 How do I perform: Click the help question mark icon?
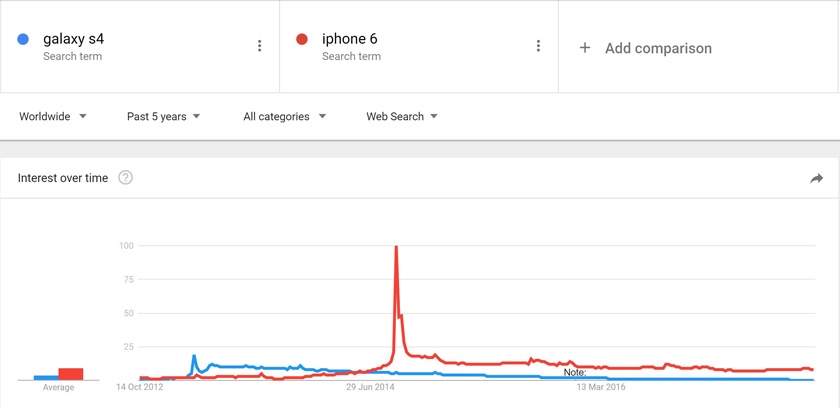[125, 178]
